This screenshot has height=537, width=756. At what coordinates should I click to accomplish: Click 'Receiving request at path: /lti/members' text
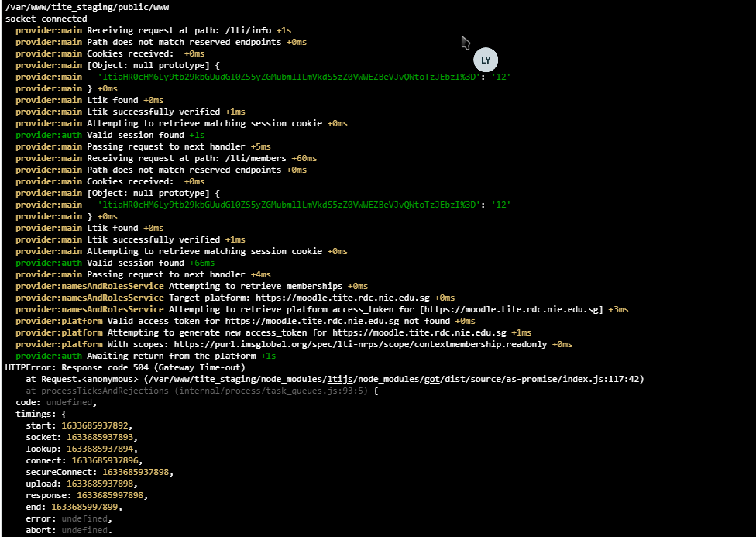pos(187,158)
